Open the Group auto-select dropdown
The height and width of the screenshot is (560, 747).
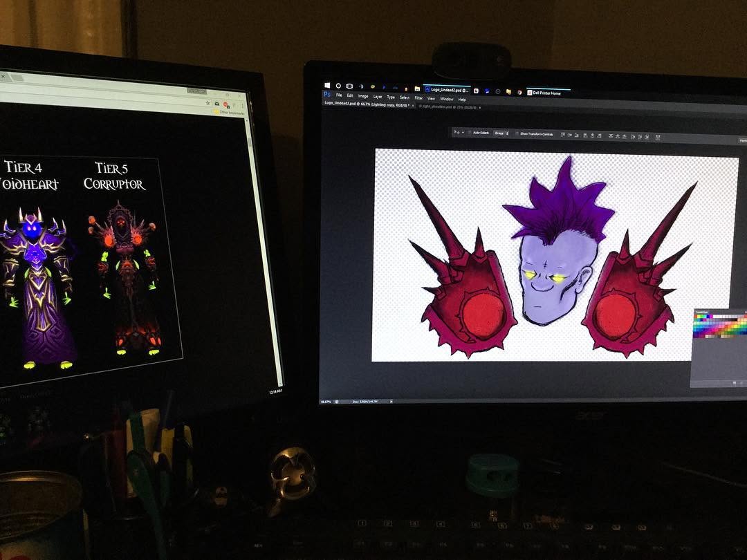point(501,133)
